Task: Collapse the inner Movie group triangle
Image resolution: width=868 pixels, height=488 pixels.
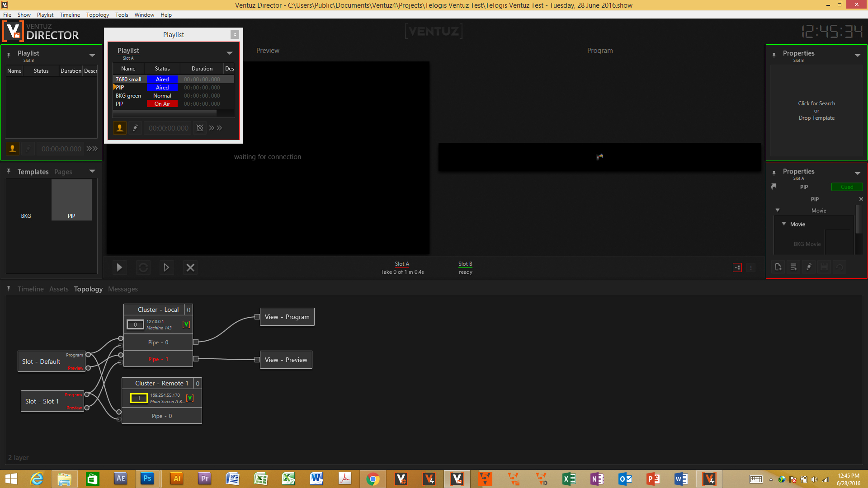Action: 784,224
